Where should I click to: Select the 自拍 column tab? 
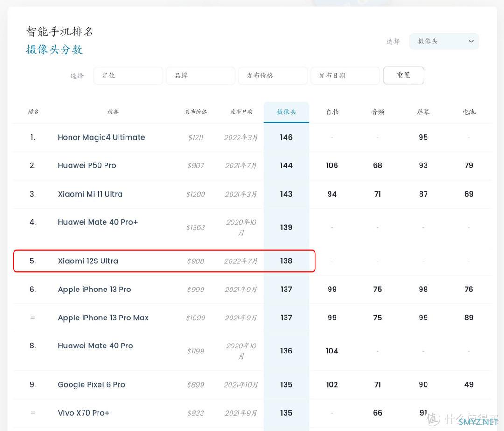332,112
